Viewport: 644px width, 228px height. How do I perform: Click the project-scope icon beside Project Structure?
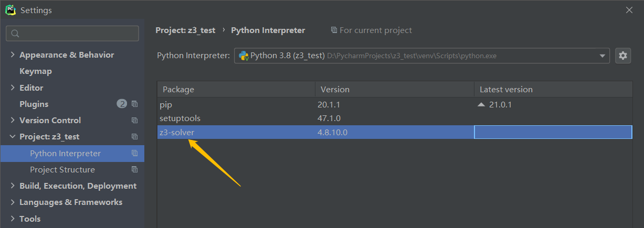click(135, 170)
